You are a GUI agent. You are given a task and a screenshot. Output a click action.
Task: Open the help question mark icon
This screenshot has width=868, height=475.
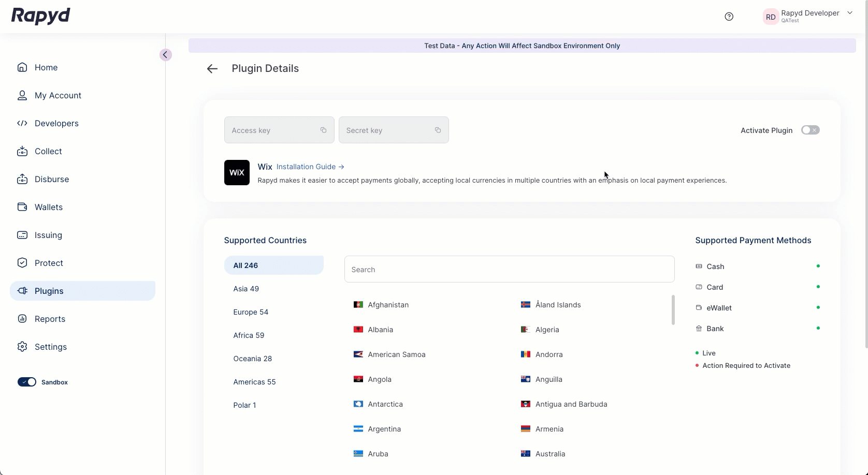[729, 17]
